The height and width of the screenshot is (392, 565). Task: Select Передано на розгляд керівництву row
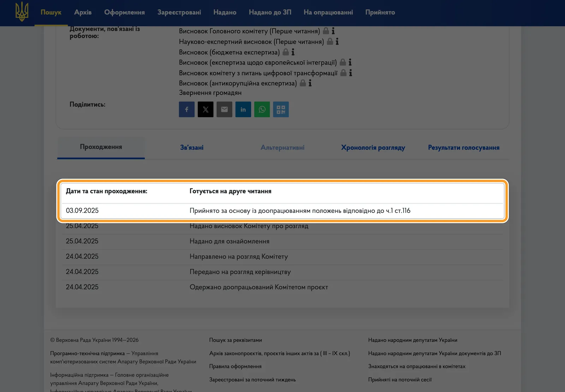click(282, 272)
